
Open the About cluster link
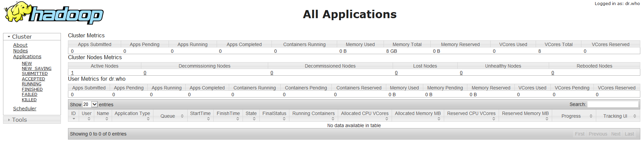[20, 45]
